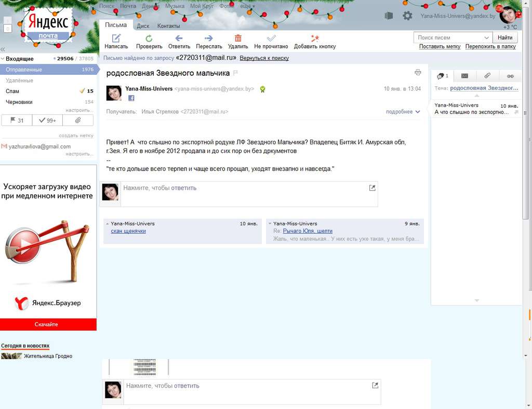The image size is (532, 409).
Task: Open the links tab in the right panel
Action: (x=510, y=76)
